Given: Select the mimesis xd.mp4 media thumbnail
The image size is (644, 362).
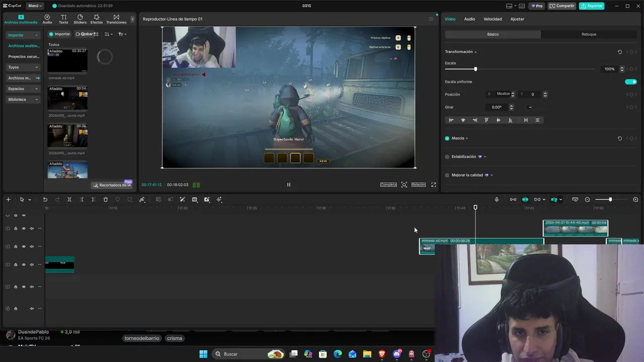Looking at the screenshot, I should coord(67,60).
